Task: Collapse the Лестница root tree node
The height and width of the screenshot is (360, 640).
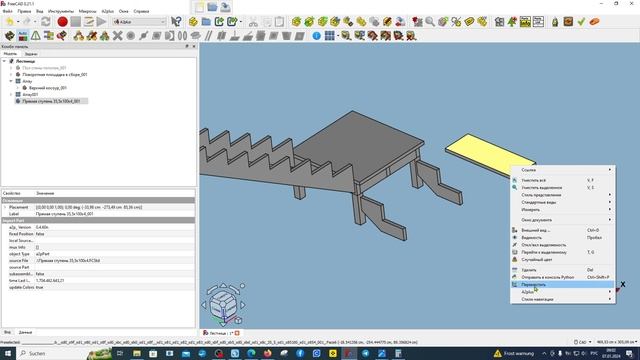Action: click(4, 61)
